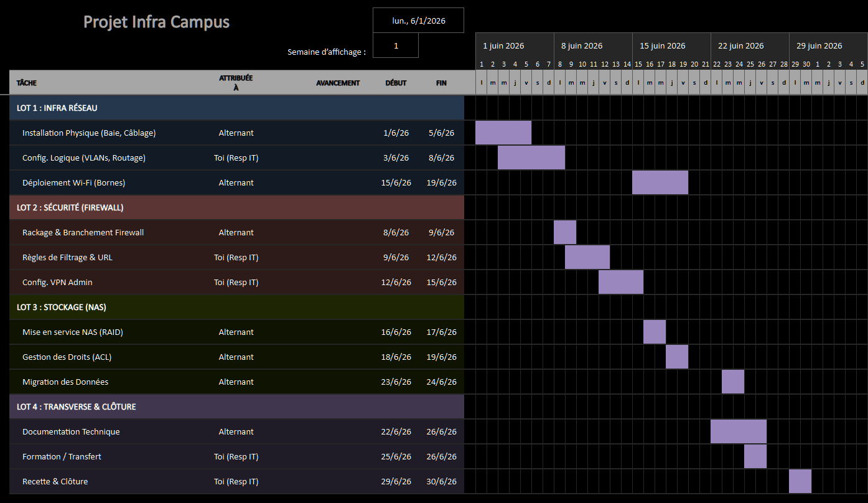868x503 pixels.
Task: Click the Projet Infra Campus title
Action: click(156, 22)
